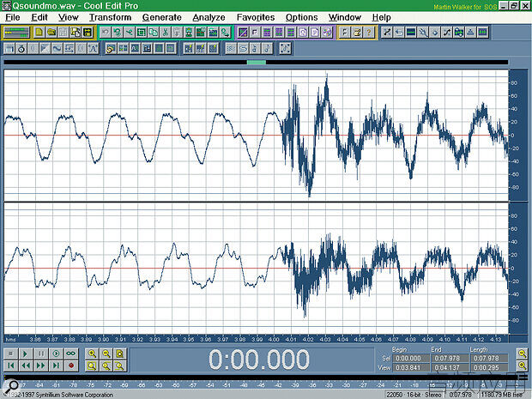Click the 4.00 mark on the time ruler

click(x=274, y=339)
